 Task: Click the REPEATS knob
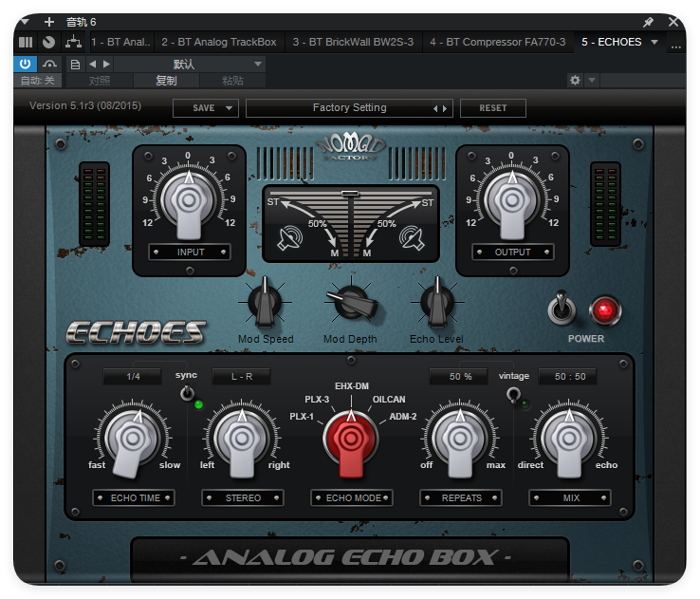460,439
